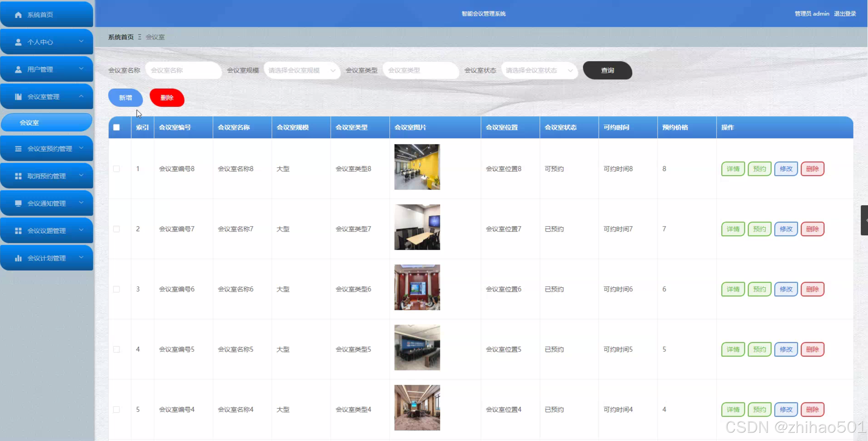The width and height of the screenshot is (868, 441).
Task: Check the row checkbox for 会议室编号8
Action: tap(116, 169)
